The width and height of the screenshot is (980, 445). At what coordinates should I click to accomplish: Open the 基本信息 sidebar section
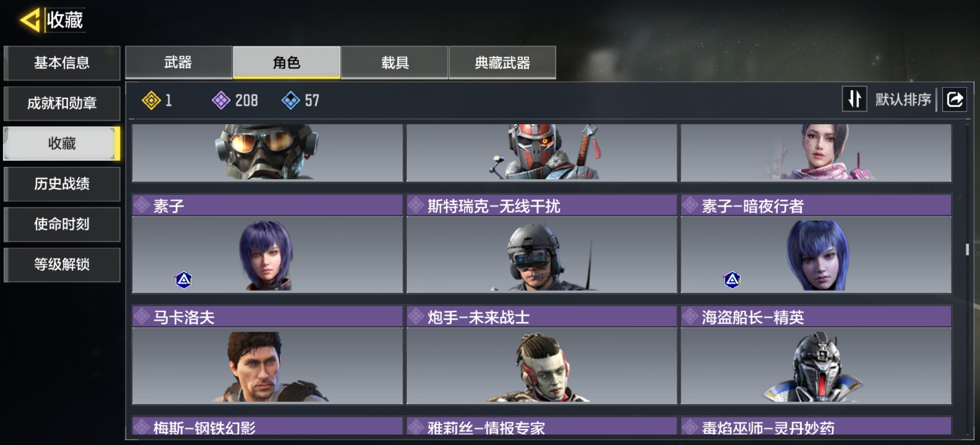[x=62, y=63]
